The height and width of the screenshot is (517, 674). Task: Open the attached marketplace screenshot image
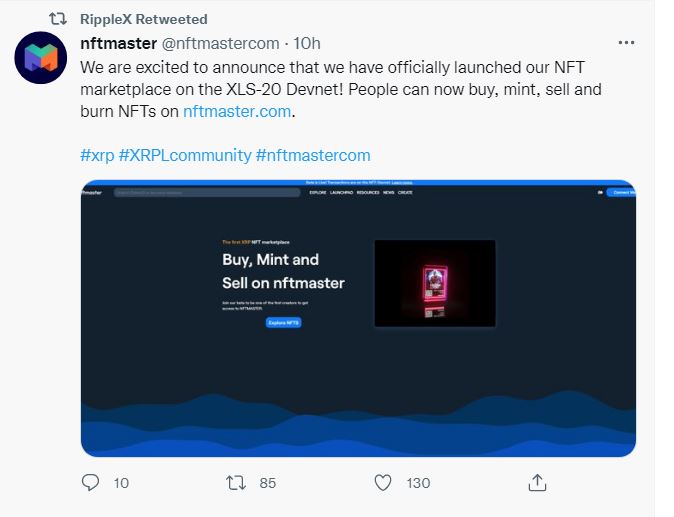click(x=358, y=318)
